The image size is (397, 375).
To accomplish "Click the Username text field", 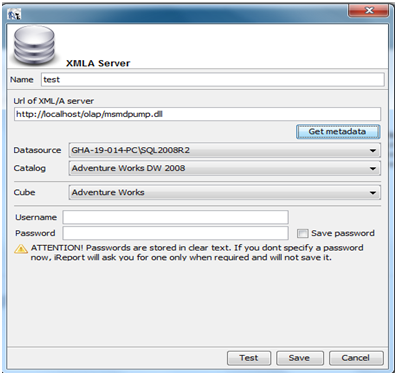I will click(x=175, y=217).
